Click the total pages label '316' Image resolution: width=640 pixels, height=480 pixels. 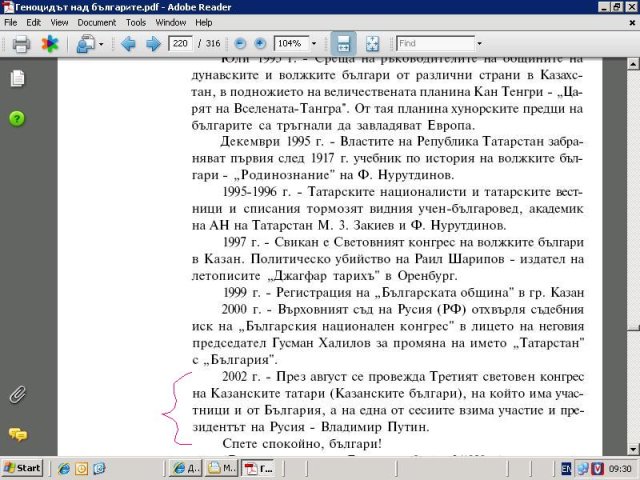pyautogui.click(x=213, y=44)
